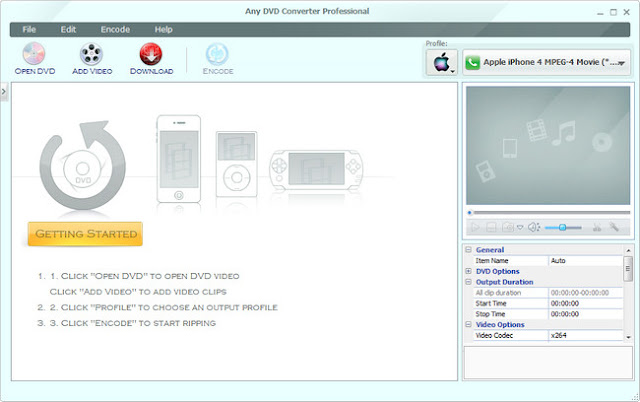Collapse the Video Options section
Screen dimensions: 640x402
469,324
